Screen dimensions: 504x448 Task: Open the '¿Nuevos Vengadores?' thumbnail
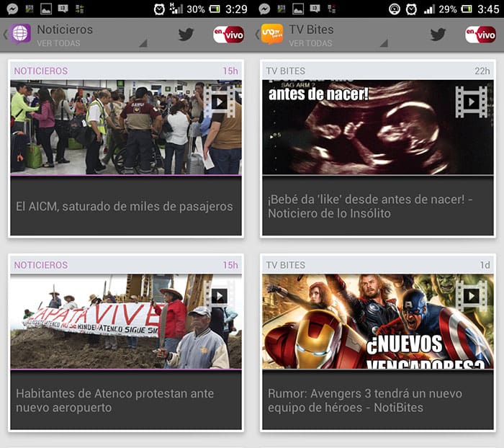pos(378,321)
